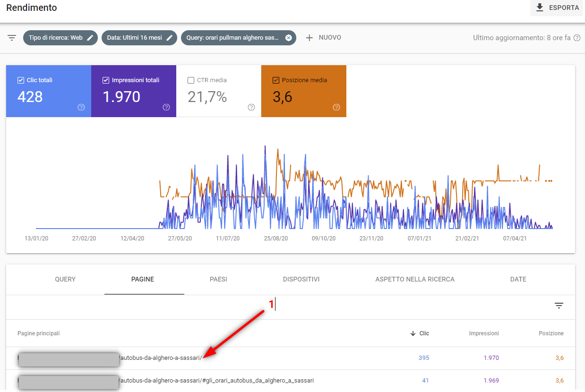This screenshot has width=585, height=392.
Task: Open the table filter rows icon
Action: coord(559,306)
